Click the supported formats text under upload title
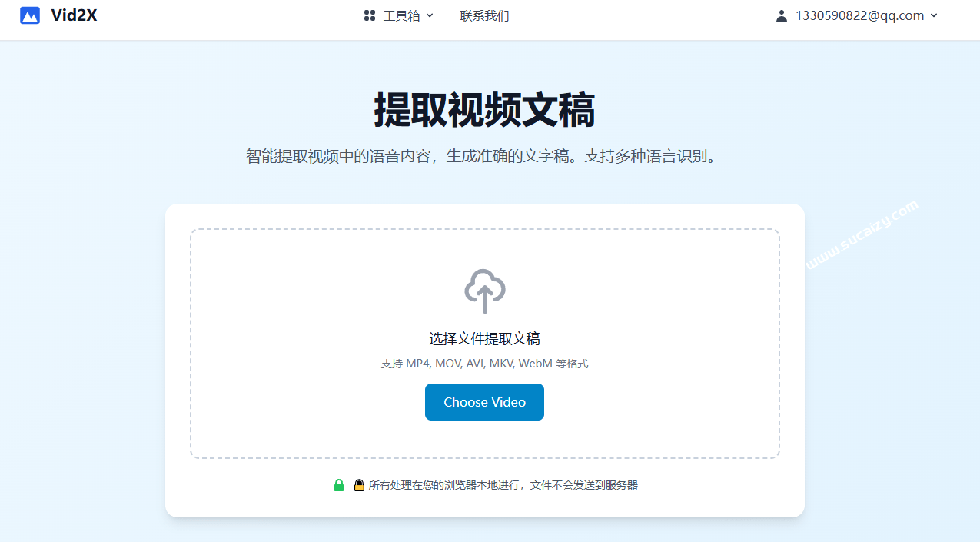Image resolution: width=980 pixels, height=542 pixels. coord(484,363)
